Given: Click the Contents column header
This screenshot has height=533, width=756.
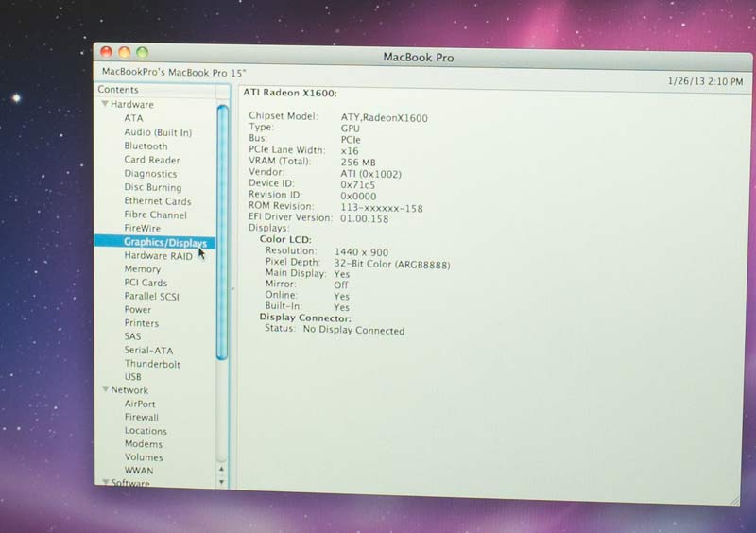Looking at the screenshot, I should (x=155, y=90).
